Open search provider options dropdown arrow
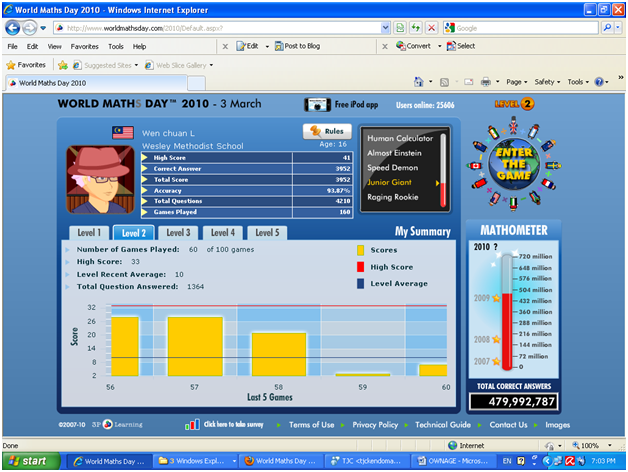This screenshot has height=472, width=628. tap(618, 28)
